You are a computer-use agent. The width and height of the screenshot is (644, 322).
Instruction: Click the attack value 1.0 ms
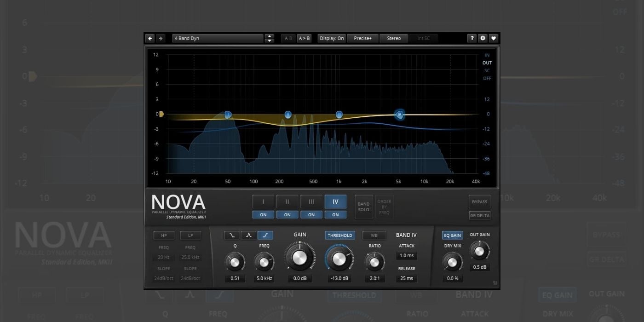406,255
